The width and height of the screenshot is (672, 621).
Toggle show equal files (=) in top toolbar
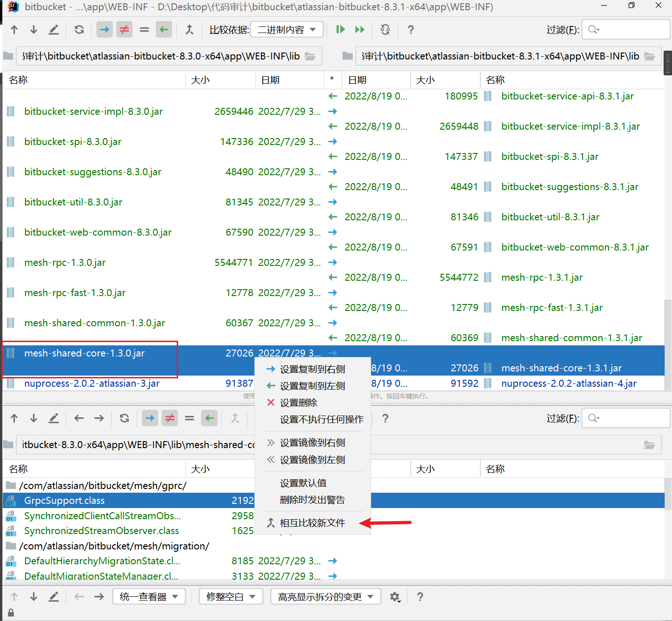coord(144,30)
